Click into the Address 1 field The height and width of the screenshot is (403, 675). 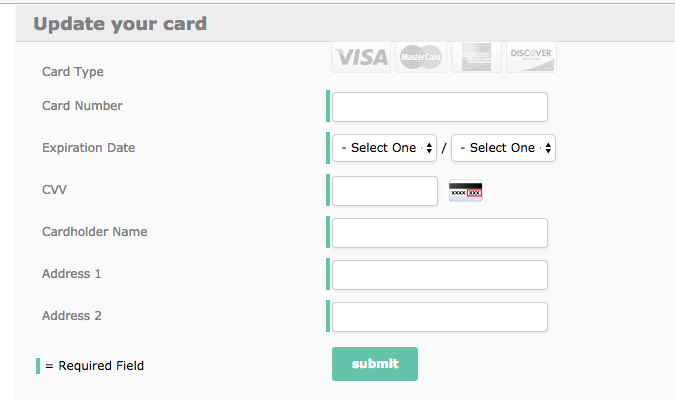[440, 275]
